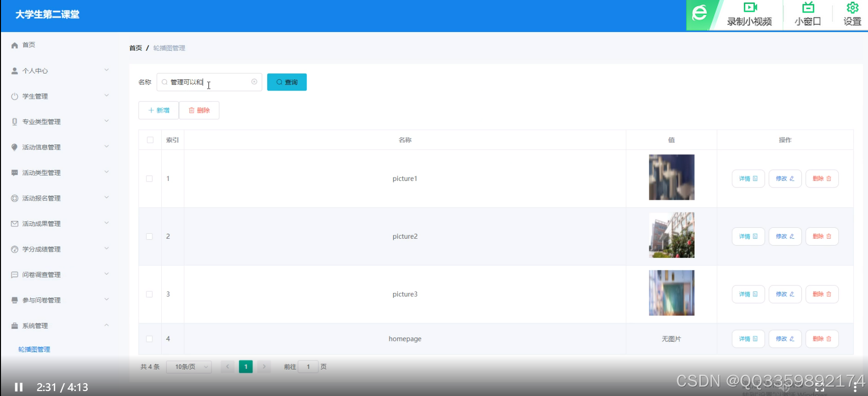Check the homepage row checkbox
Image resolution: width=868 pixels, height=396 pixels.
coord(149,339)
